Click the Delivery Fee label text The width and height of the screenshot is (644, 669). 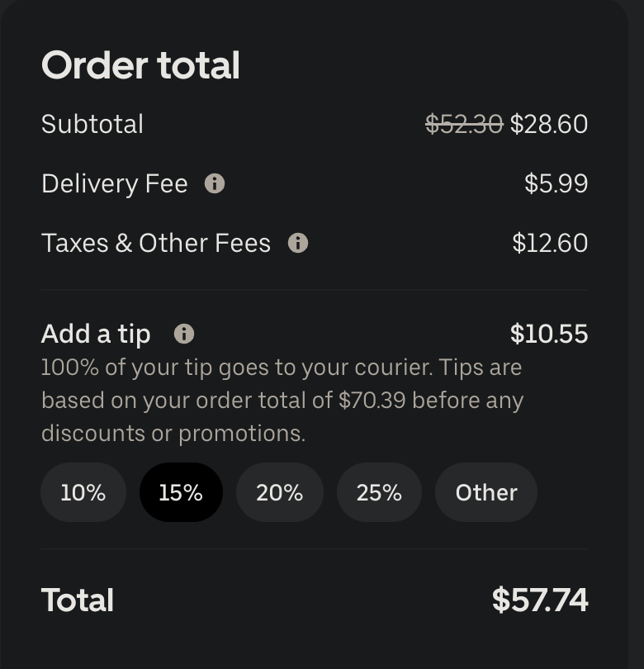(x=115, y=184)
